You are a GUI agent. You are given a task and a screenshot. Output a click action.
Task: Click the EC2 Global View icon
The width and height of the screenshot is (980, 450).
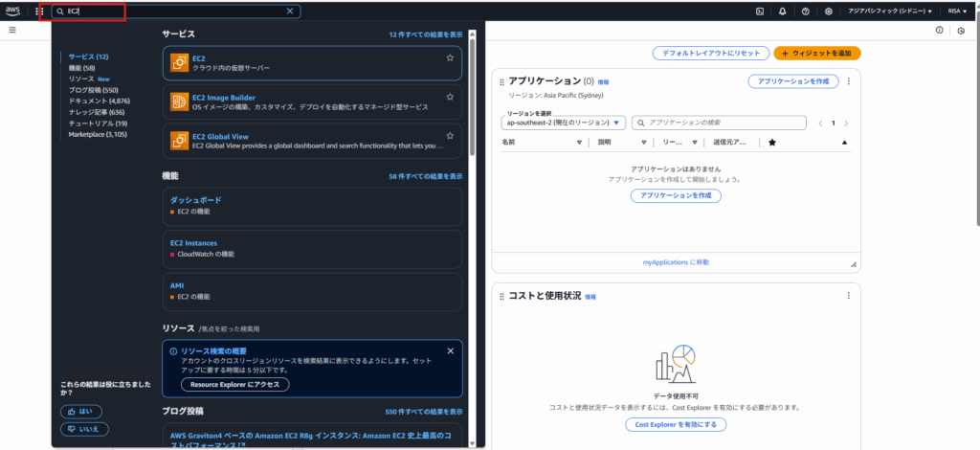point(179,141)
